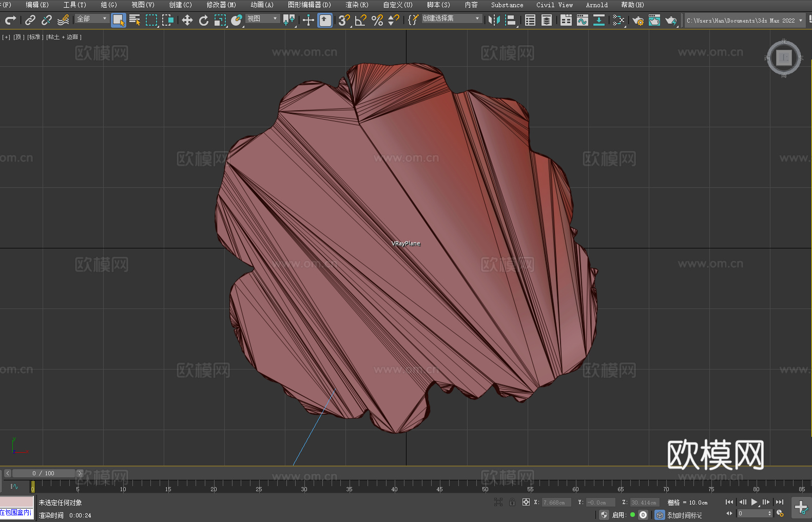Viewport: 812px width, 522px height.
Task: Select the Unlink Selection icon
Action: (47, 20)
